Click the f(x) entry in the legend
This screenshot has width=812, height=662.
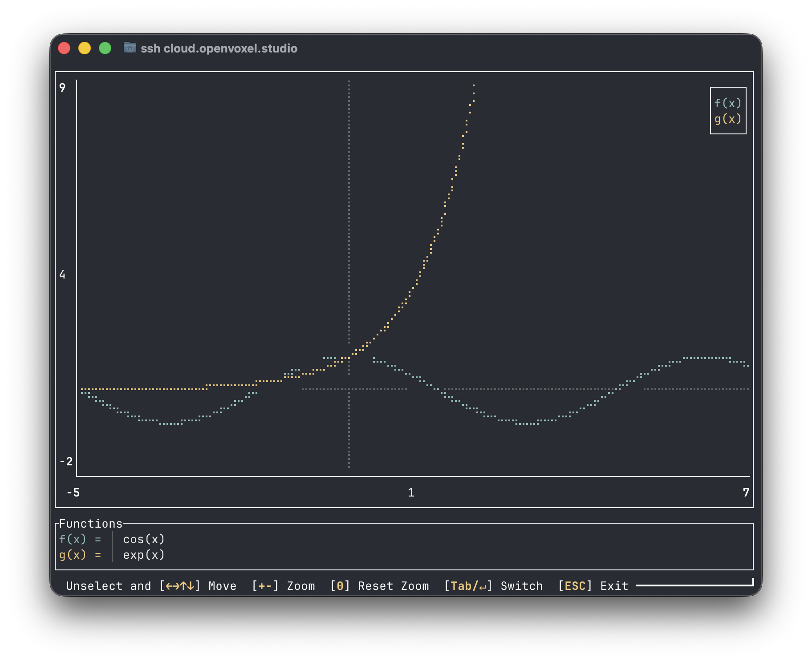(x=728, y=103)
